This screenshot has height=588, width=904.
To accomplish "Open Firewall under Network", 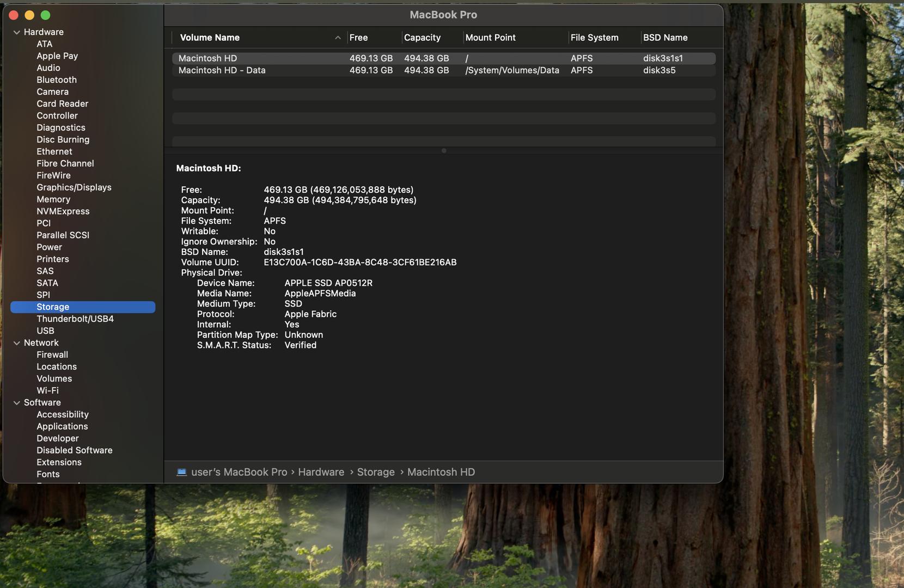I will pos(52,355).
